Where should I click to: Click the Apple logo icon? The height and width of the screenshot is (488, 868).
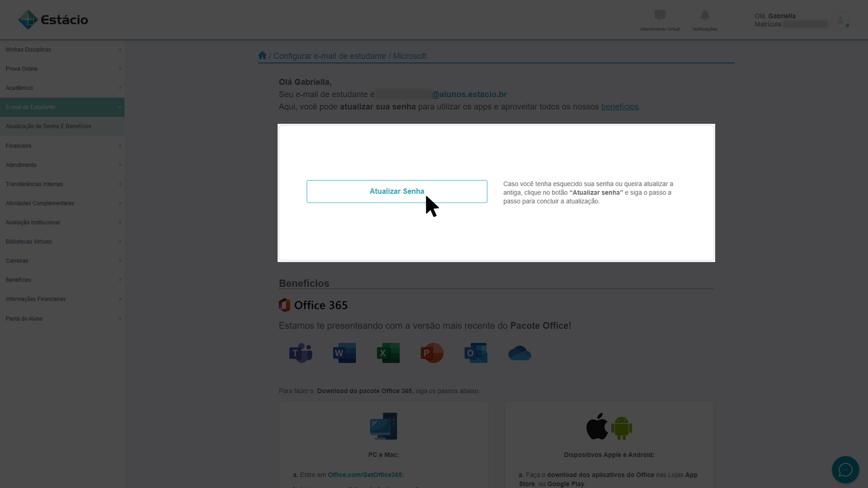pyautogui.click(x=597, y=426)
